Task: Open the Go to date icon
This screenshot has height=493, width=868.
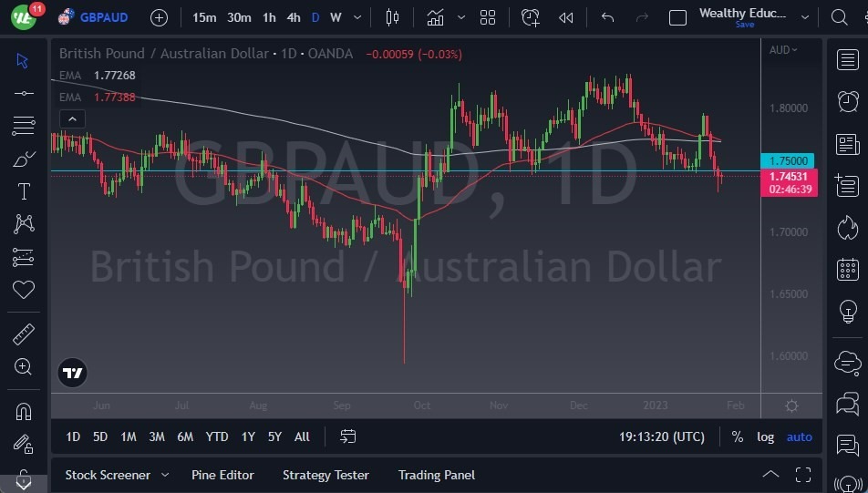Action: [x=347, y=437]
